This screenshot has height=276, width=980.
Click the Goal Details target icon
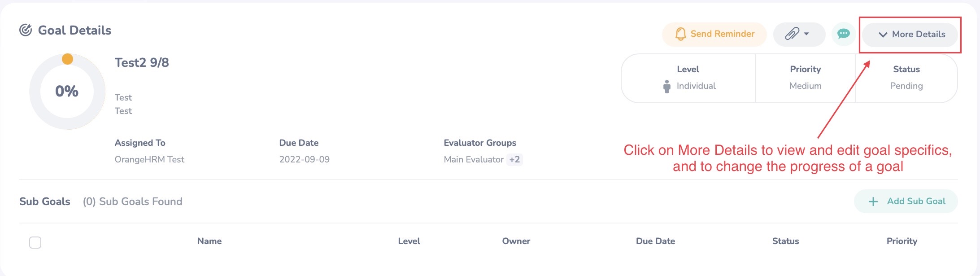(26, 30)
